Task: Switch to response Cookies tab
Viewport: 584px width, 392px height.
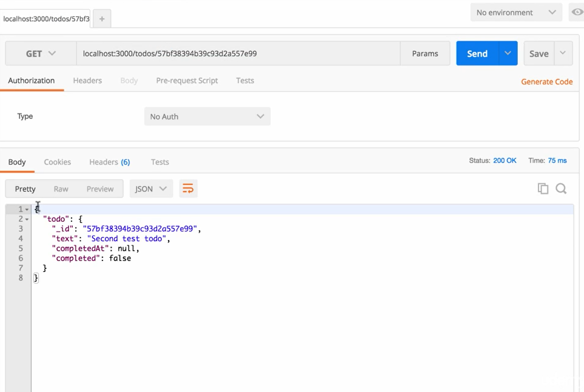Action: click(58, 162)
